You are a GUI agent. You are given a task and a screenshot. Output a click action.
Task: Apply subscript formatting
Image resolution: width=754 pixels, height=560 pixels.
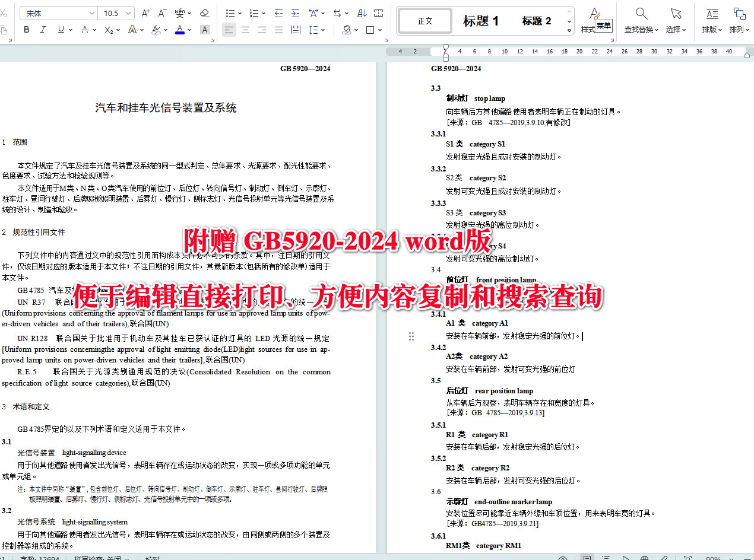coord(109,30)
